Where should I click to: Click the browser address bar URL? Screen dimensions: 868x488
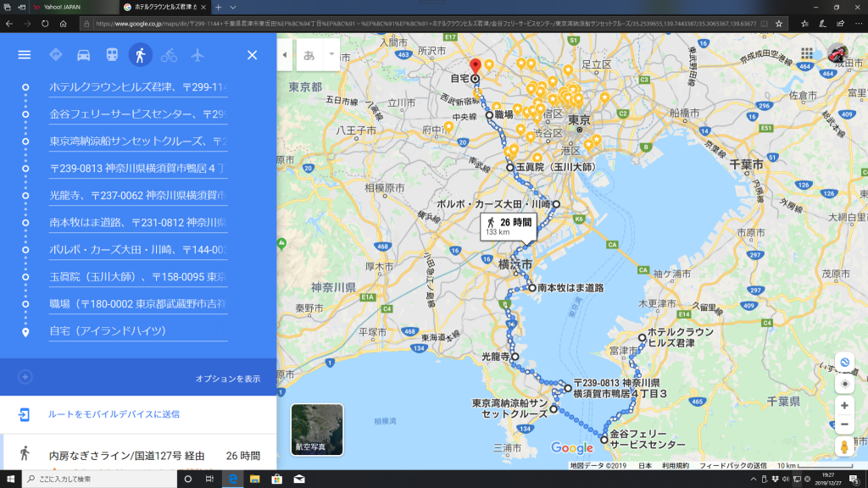coord(426,24)
